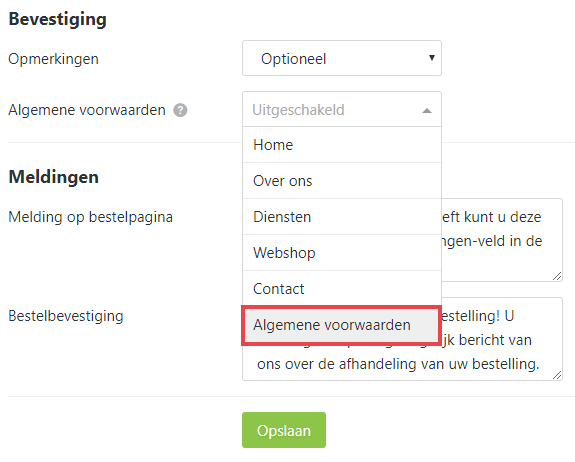The height and width of the screenshot is (462, 575).
Task: Click the Opmerkingen dropdown arrow
Action: coord(432,58)
